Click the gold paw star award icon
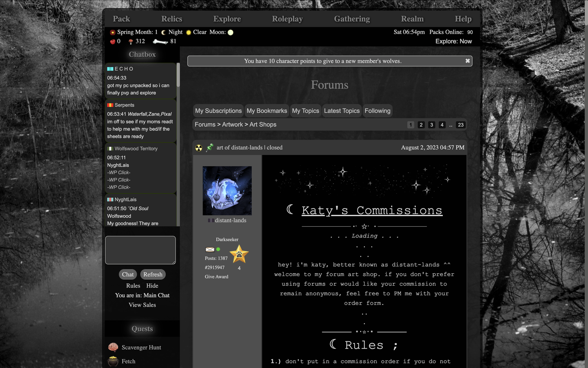 point(239,253)
